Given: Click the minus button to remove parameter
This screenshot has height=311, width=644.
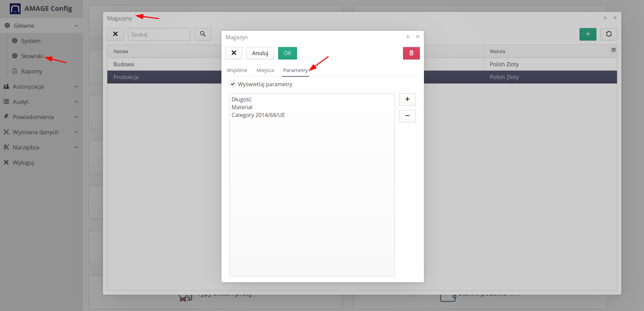Looking at the screenshot, I should pos(407,116).
